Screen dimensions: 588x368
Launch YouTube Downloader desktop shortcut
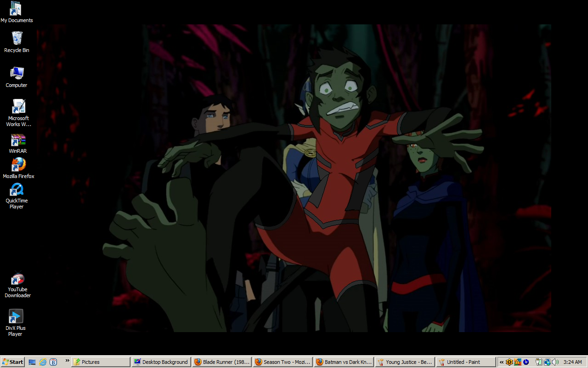[x=17, y=279]
